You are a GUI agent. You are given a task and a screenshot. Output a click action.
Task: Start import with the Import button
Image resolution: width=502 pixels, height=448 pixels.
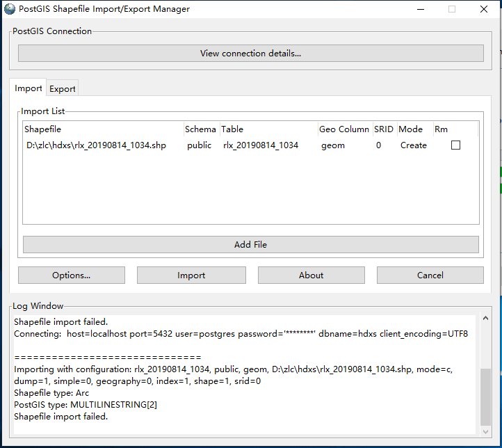tap(191, 275)
